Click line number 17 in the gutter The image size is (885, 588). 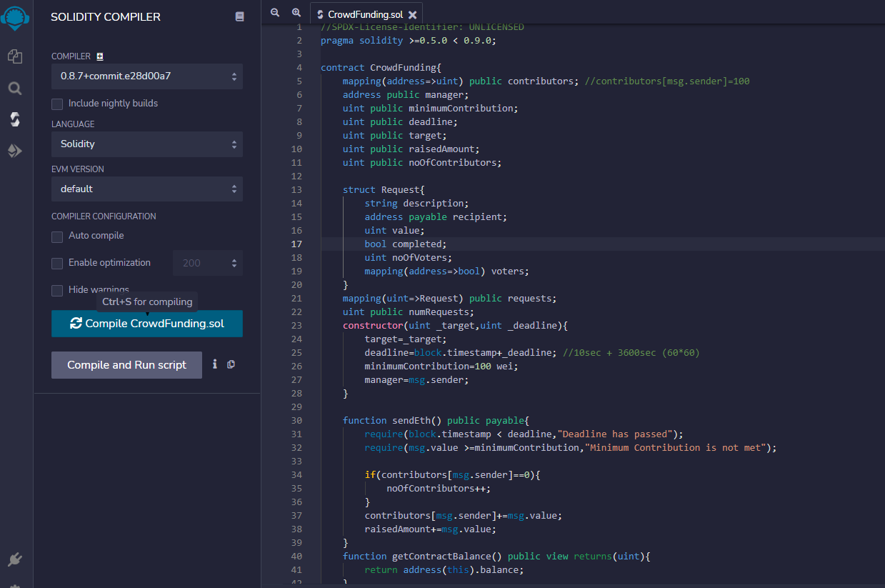[296, 244]
